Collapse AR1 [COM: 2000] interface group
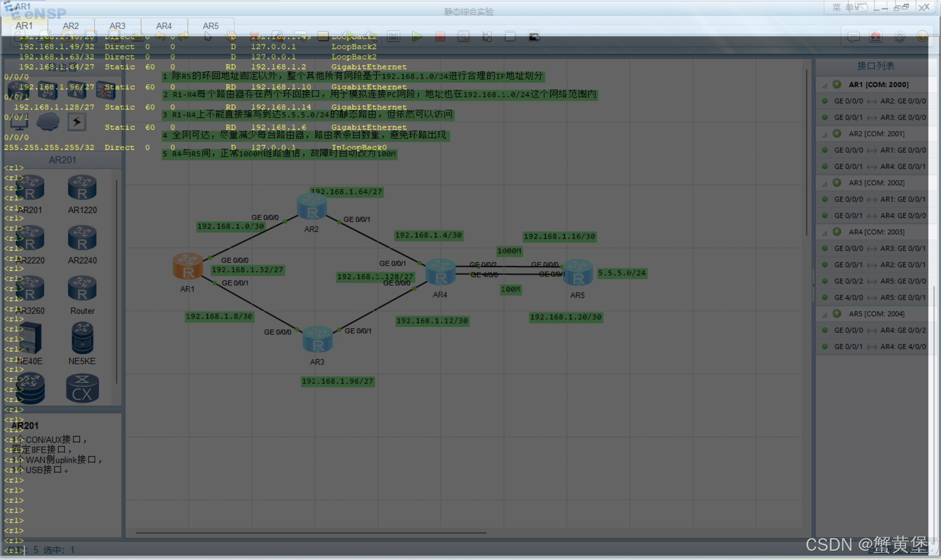The width and height of the screenshot is (941, 560). pos(825,85)
